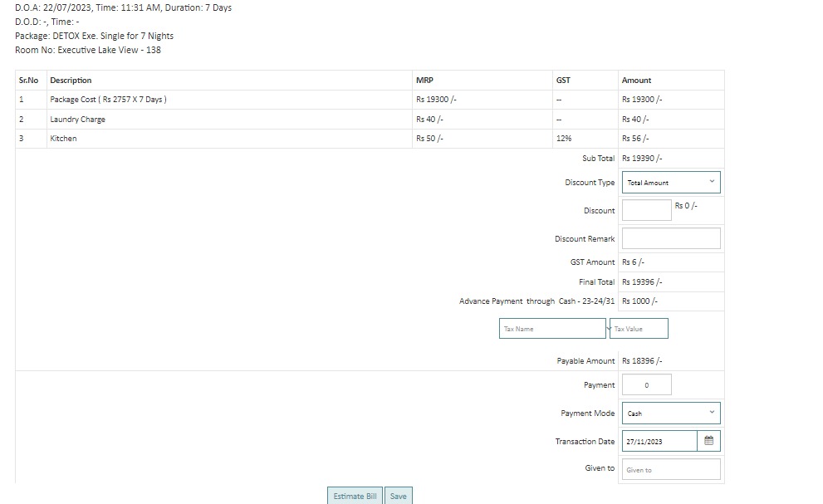This screenshot has width=823, height=504.
Task: Click the Room No Executive Lake View text
Action: pos(88,50)
